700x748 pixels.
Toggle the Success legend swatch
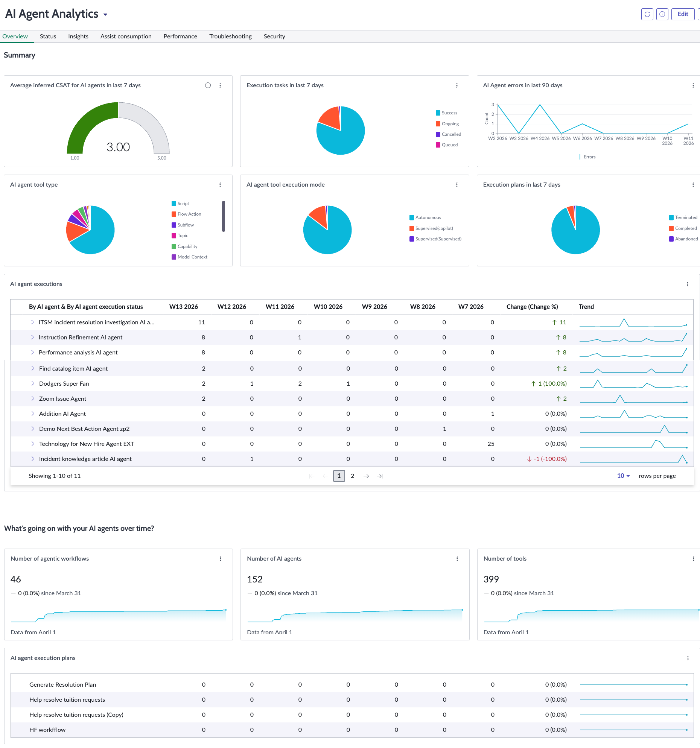[x=438, y=113]
